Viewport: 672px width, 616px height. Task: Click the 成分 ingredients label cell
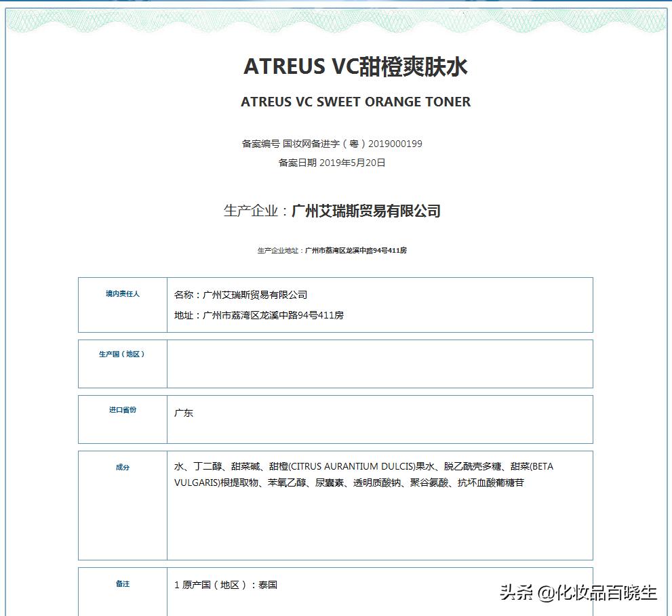point(122,467)
